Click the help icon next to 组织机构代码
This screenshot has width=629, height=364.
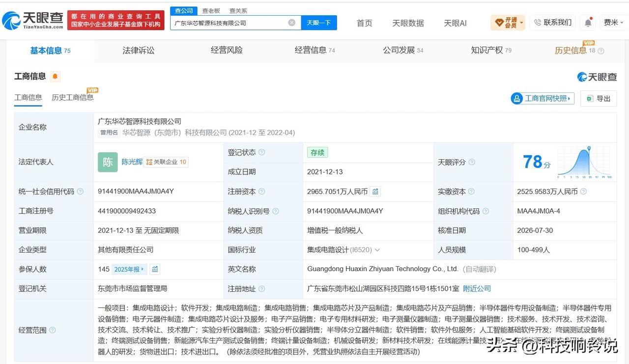point(486,211)
